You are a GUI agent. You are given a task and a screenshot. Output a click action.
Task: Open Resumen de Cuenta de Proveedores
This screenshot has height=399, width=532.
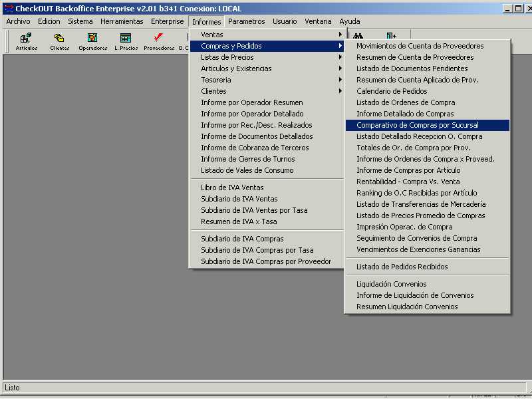(x=428, y=57)
